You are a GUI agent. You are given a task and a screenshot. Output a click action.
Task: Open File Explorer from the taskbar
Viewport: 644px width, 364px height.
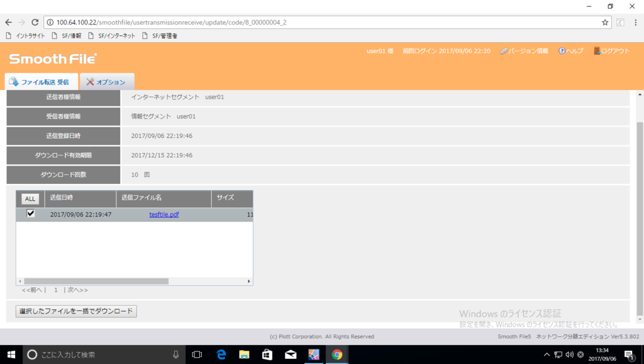[245, 354]
